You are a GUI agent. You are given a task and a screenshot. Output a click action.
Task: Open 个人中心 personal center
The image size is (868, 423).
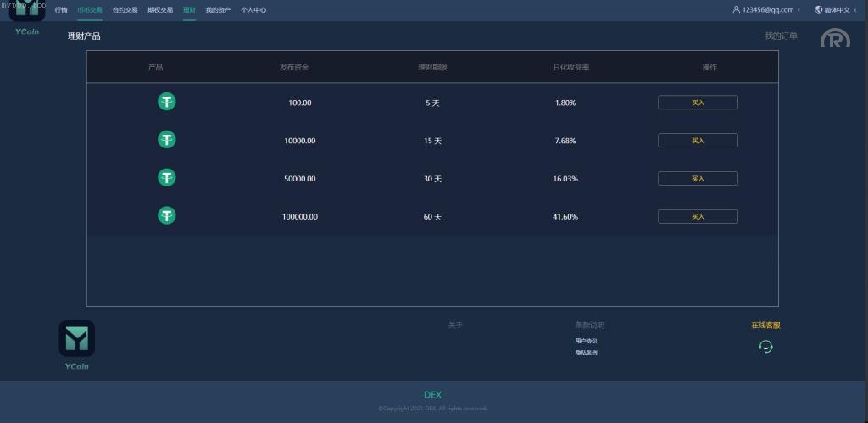253,10
